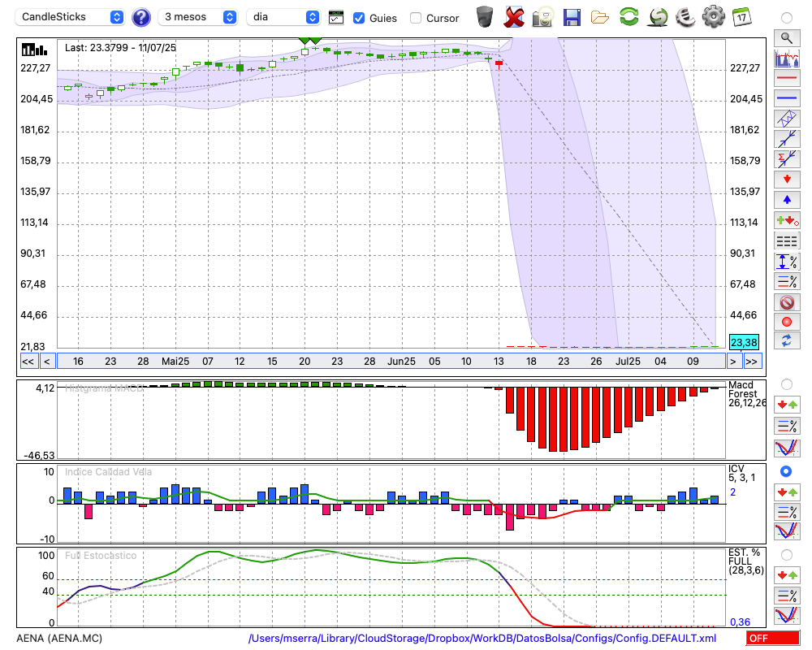Viewport: 812px width, 650px height.
Task: Click the triple dashed lines tool
Action: tap(787, 240)
